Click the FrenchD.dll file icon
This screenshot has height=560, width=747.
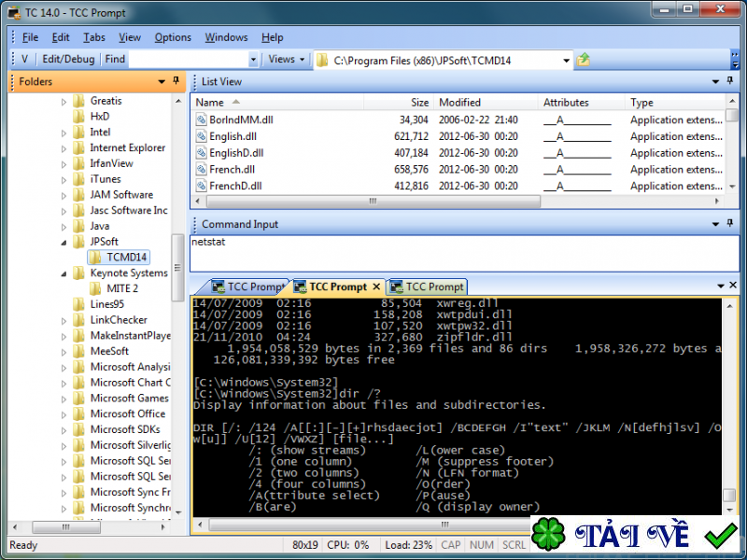tap(202, 186)
